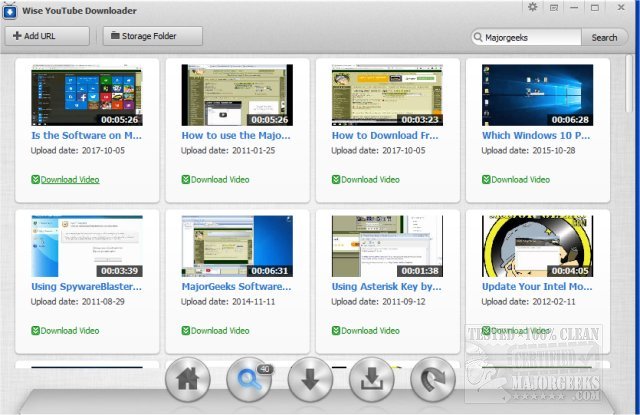
Task: Minimize the Wise YouTube Downloader window
Action: (x=574, y=8)
